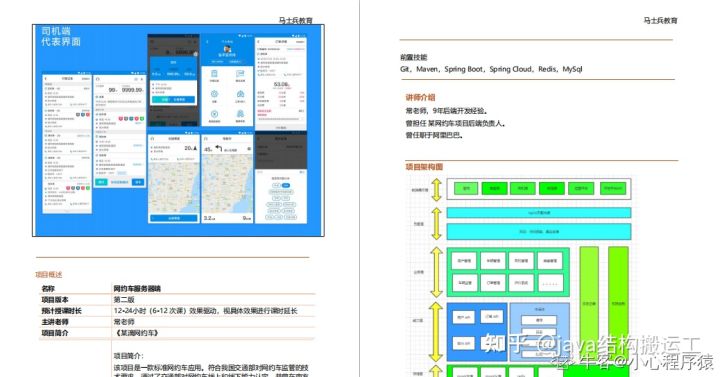Select the 第二版 table cell
The width and height of the screenshot is (720, 377).
point(124,299)
